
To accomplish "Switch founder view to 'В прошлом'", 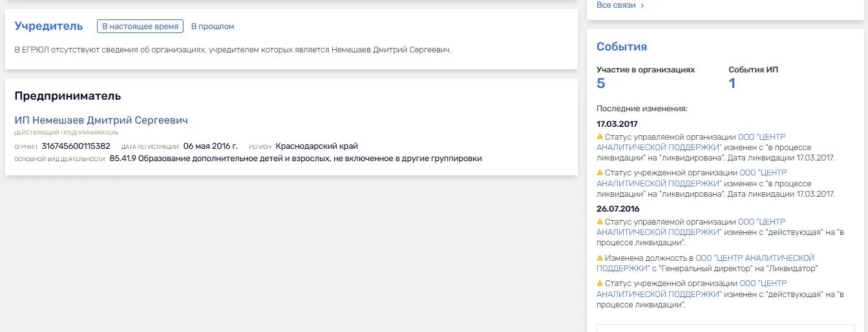I will [213, 27].
